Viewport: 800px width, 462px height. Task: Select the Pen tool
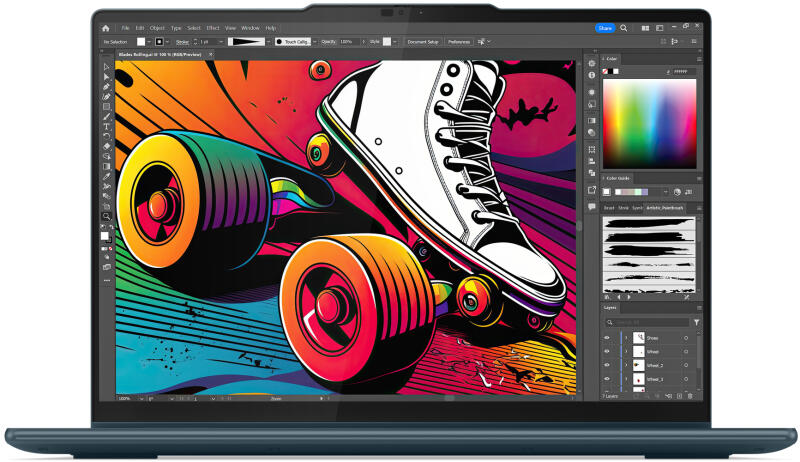click(107, 86)
